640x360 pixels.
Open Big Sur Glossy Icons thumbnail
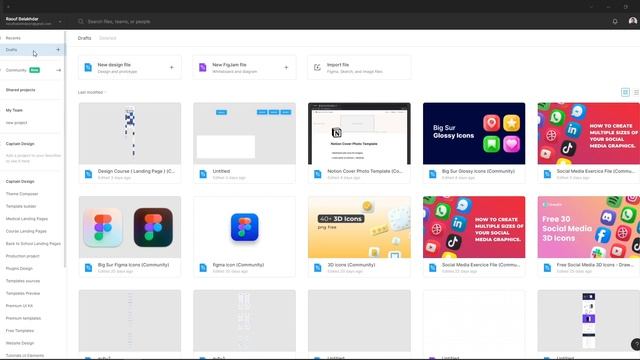click(474, 133)
